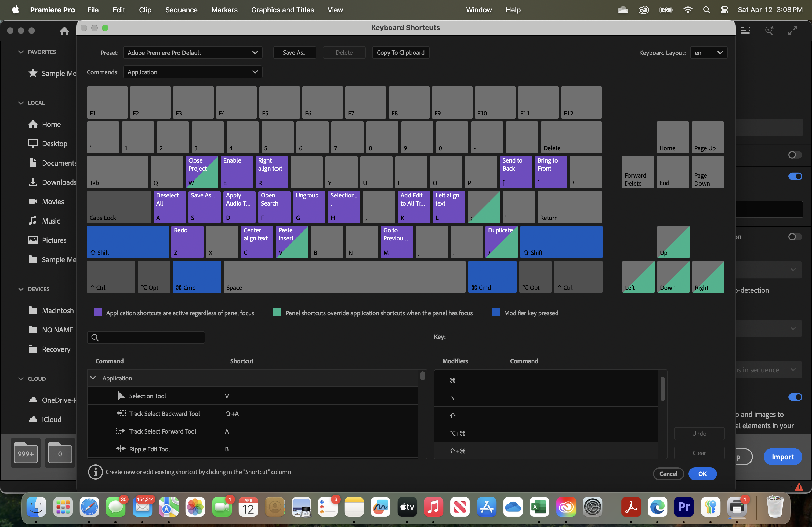Open the Commands dropdown set to Application
This screenshot has height=527, width=812.
pyautogui.click(x=193, y=72)
